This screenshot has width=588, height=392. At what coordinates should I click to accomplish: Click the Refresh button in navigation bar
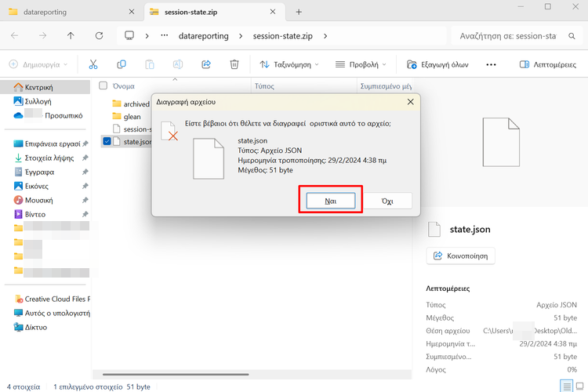(99, 36)
